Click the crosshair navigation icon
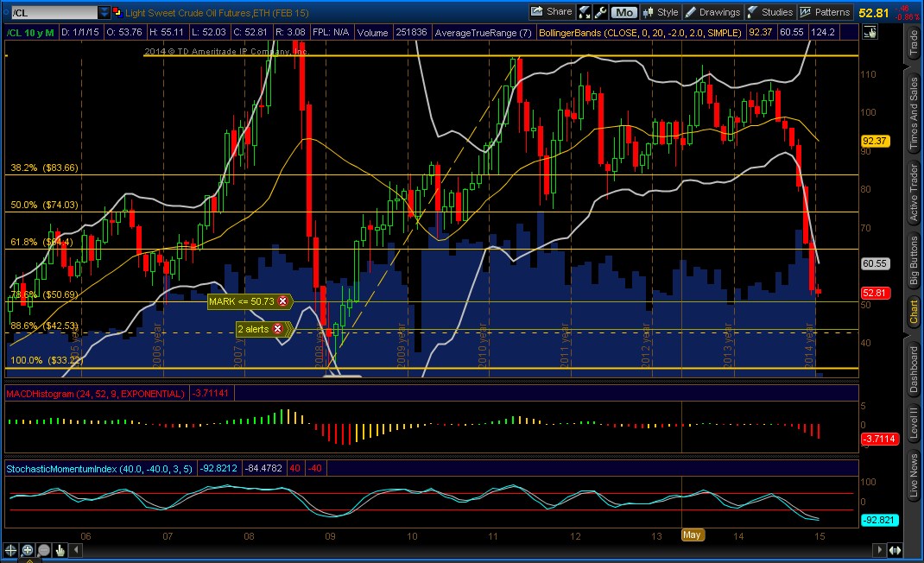The image size is (924, 563). click(9, 550)
